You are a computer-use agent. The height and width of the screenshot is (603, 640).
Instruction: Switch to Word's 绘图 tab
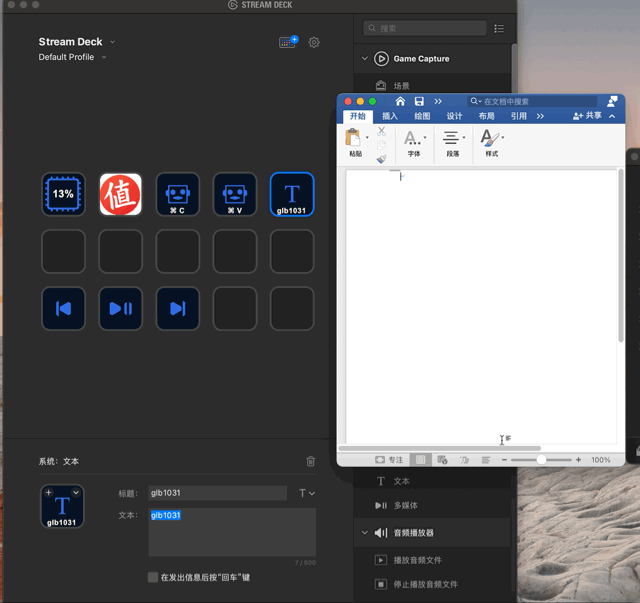coord(422,116)
